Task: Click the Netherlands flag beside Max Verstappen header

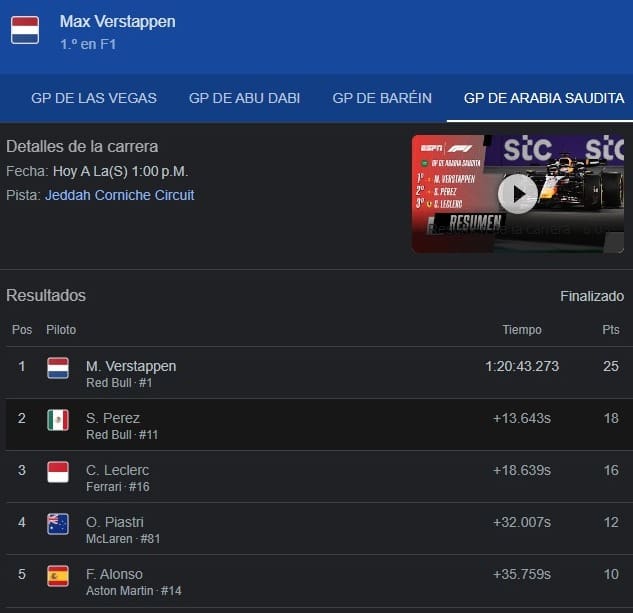Action: [25, 30]
